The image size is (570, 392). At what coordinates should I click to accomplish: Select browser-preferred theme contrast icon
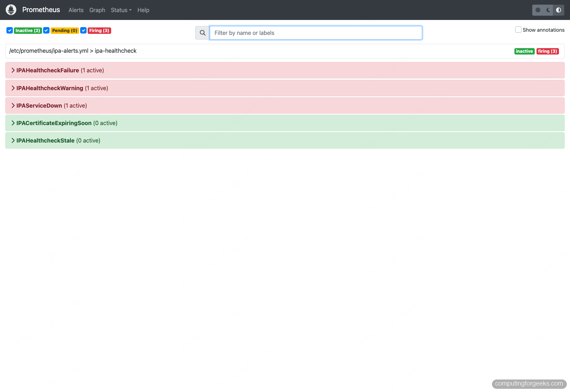(559, 10)
